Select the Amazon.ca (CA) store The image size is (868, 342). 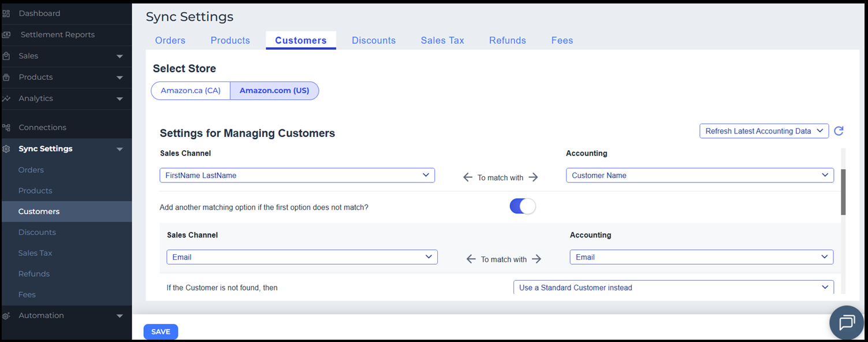(191, 91)
